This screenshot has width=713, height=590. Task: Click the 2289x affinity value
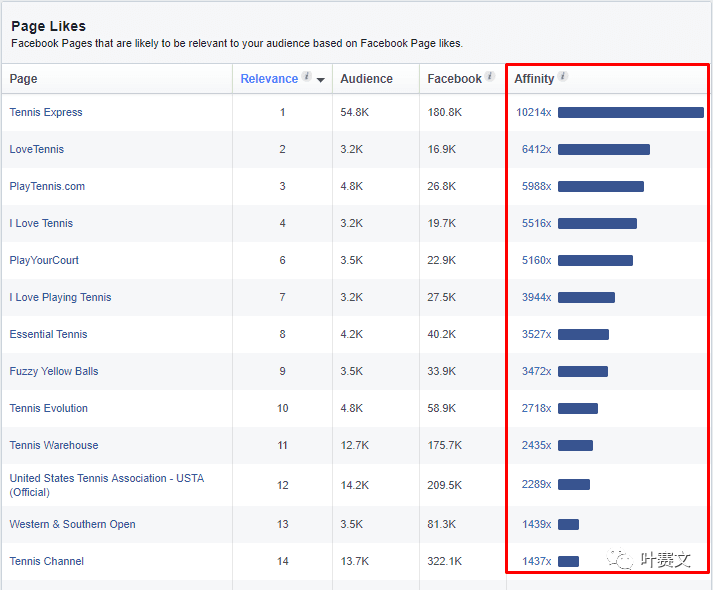click(x=537, y=485)
